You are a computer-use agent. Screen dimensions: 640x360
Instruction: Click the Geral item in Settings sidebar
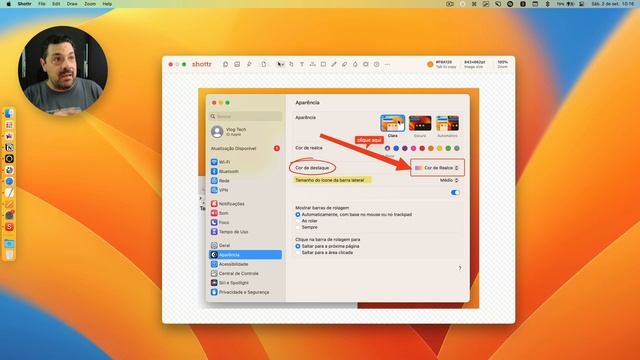246,245
